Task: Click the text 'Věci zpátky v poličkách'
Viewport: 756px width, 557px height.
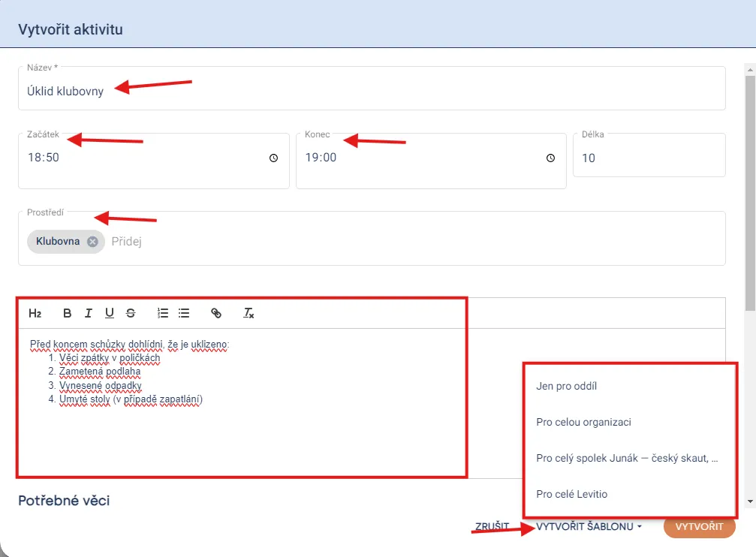Action: (110, 358)
